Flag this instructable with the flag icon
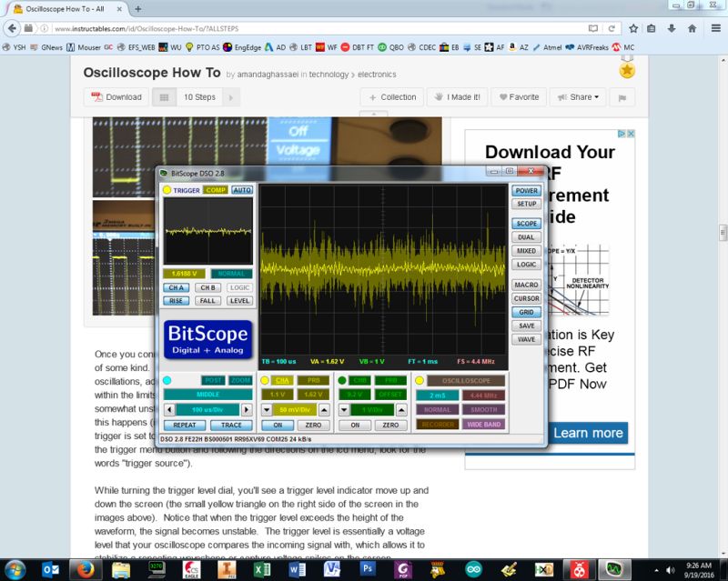728x581 pixels. pos(622,97)
